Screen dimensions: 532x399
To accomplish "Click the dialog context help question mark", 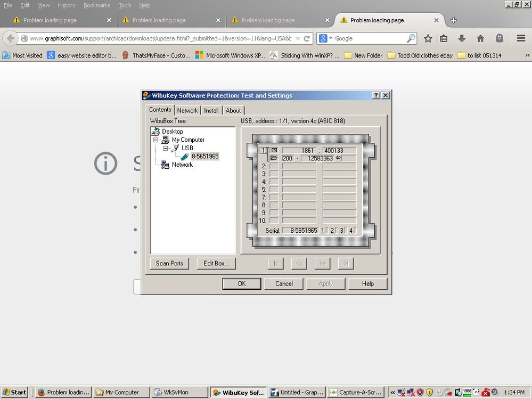I will click(x=376, y=95).
